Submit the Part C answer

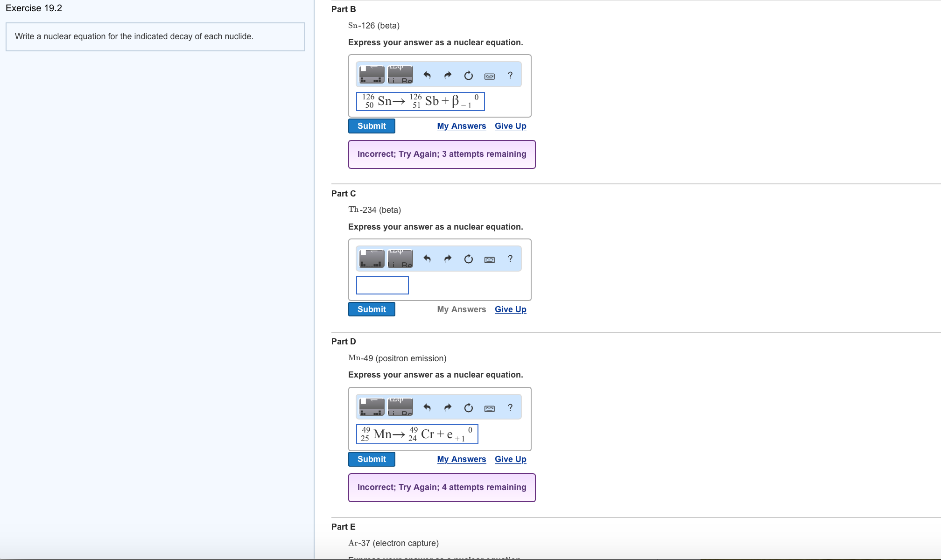pos(372,309)
